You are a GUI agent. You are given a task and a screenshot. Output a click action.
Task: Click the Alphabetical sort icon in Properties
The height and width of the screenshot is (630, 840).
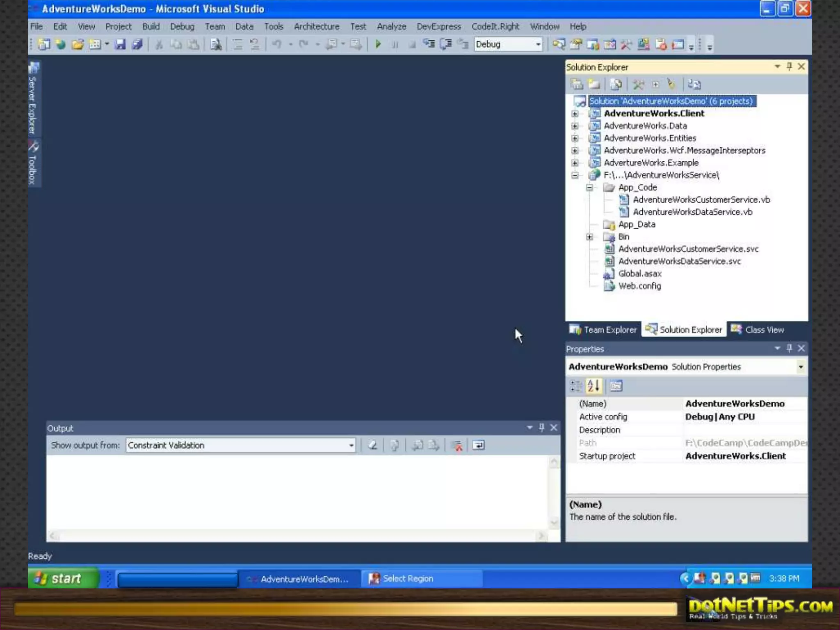[x=593, y=386]
